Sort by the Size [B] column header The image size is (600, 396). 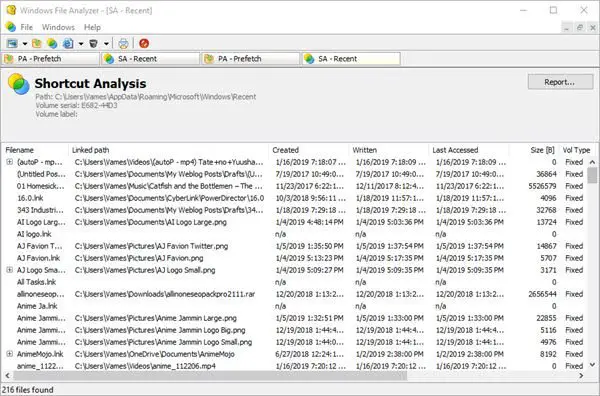pos(534,150)
